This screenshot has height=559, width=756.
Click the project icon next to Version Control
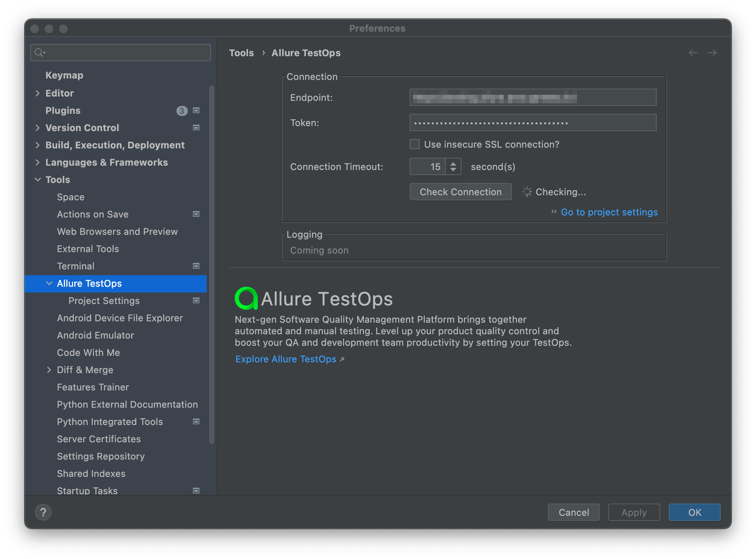[x=196, y=128]
